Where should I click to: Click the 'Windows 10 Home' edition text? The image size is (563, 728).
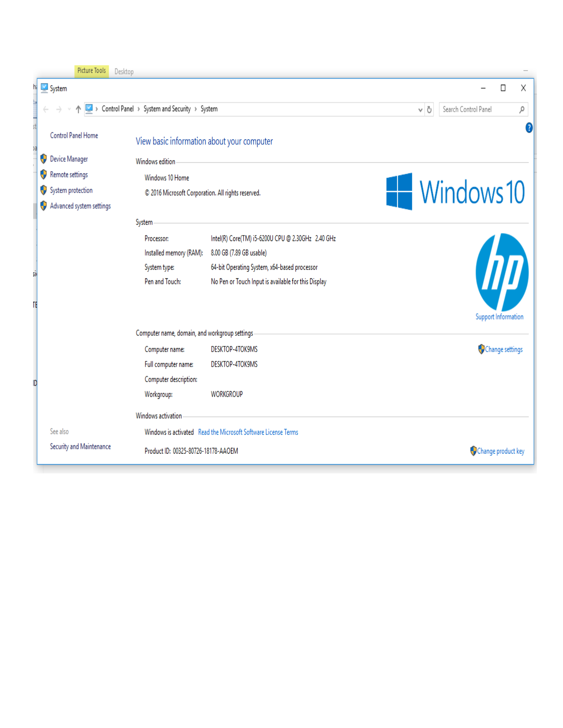coord(167,178)
